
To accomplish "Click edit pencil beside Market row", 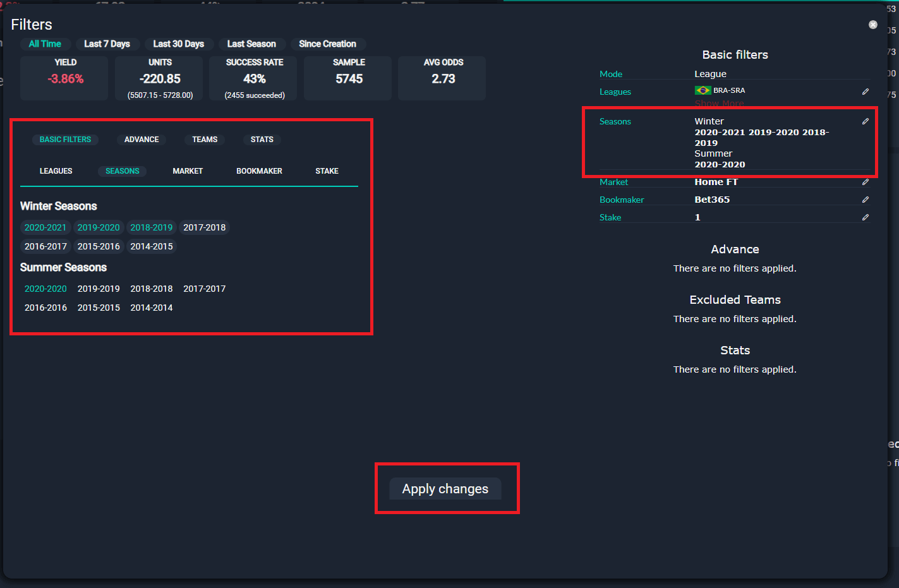I will point(865,182).
